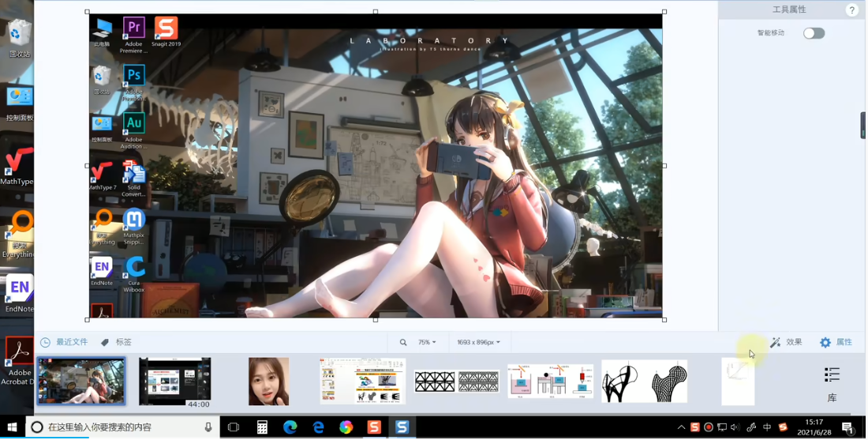
Task: Open the Windows Start menu
Action: [x=12, y=427]
